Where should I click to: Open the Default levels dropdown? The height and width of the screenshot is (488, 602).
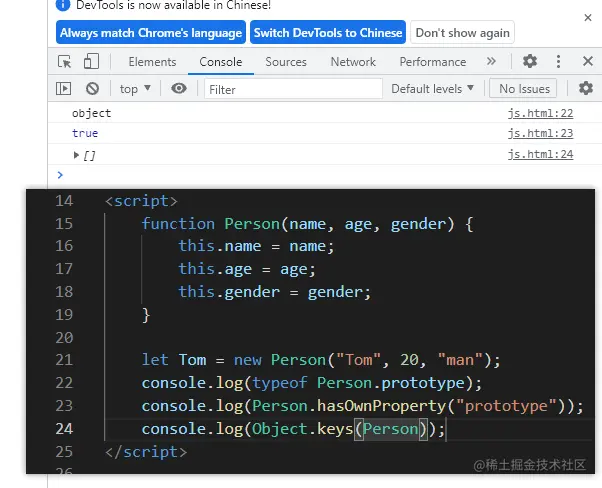(432, 89)
